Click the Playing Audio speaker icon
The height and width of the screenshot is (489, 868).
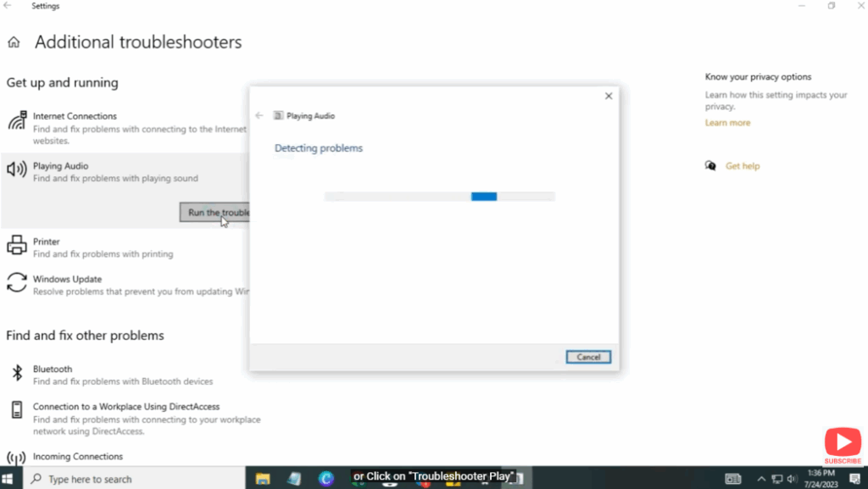tap(17, 170)
